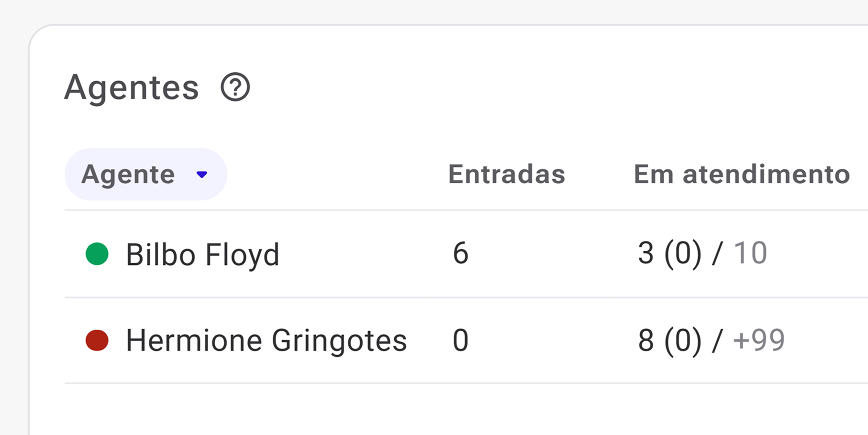
Task: Sort by the Agente column pill
Action: click(145, 174)
